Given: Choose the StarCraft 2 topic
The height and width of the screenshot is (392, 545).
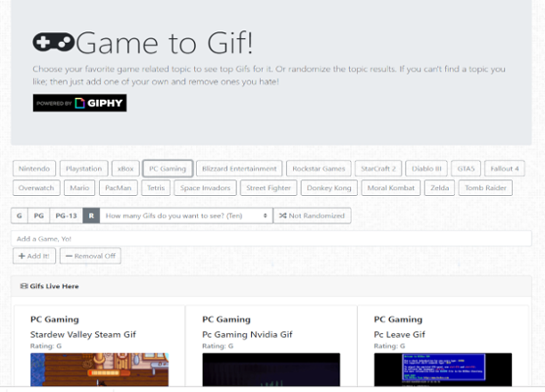Looking at the screenshot, I should tap(378, 168).
